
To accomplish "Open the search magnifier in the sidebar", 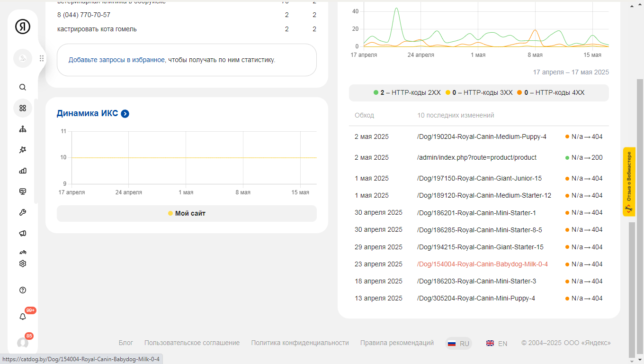I will [x=23, y=87].
